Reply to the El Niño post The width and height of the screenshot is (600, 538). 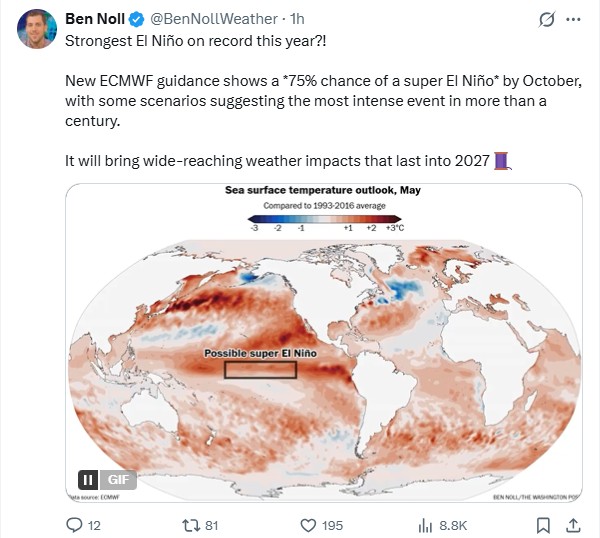click(x=75, y=524)
